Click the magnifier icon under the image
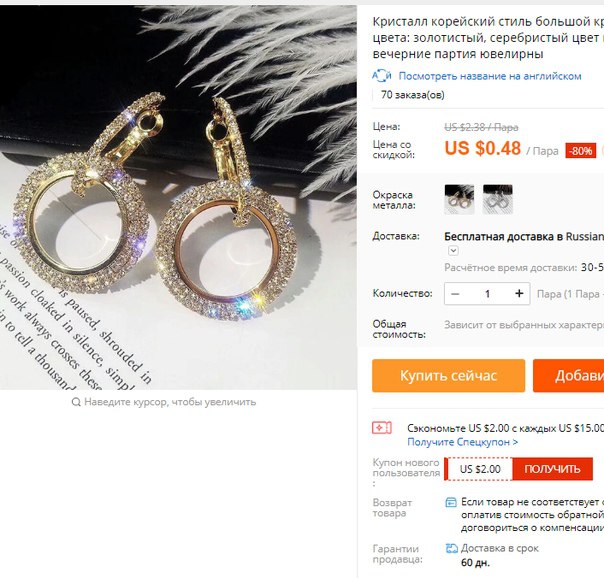Viewport: 604px width, 578px height. 76,402
